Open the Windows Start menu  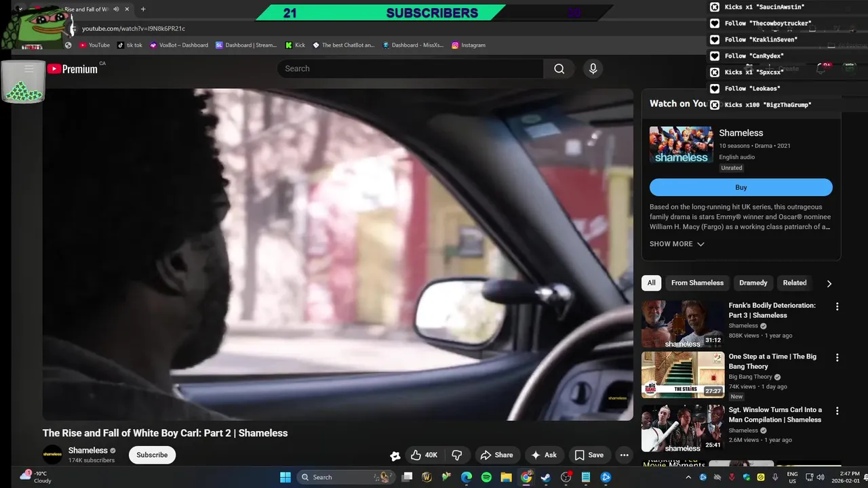pyautogui.click(x=285, y=477)
